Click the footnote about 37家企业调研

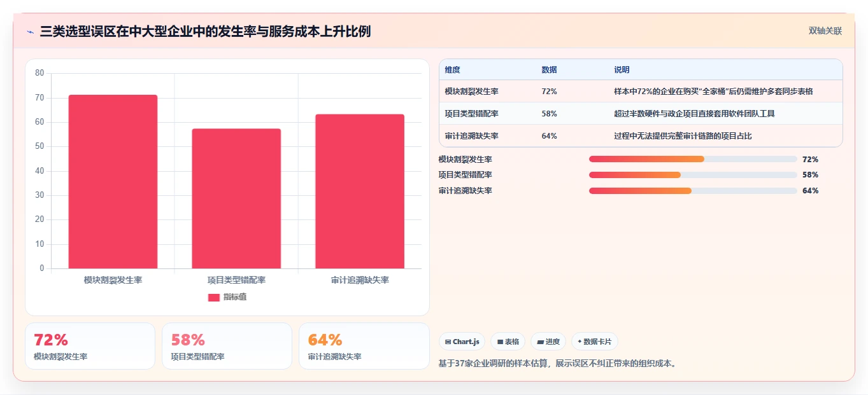click(559, 364)
